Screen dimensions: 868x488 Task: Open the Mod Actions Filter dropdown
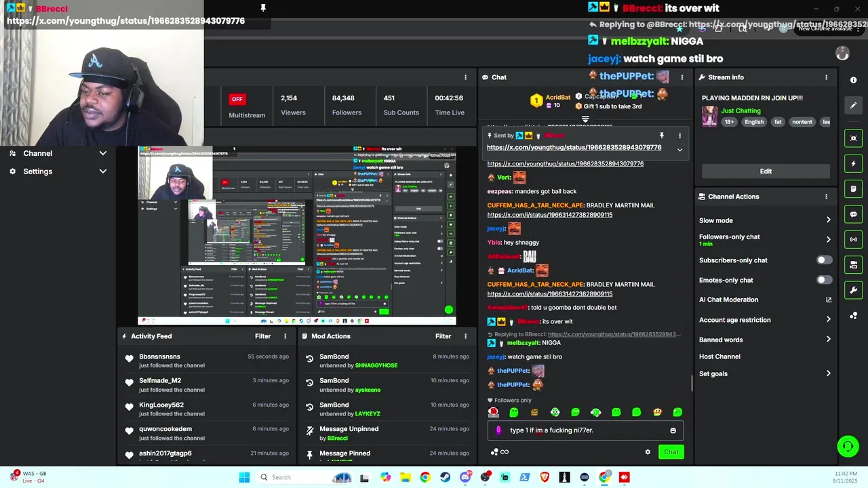tap(443, 336)
